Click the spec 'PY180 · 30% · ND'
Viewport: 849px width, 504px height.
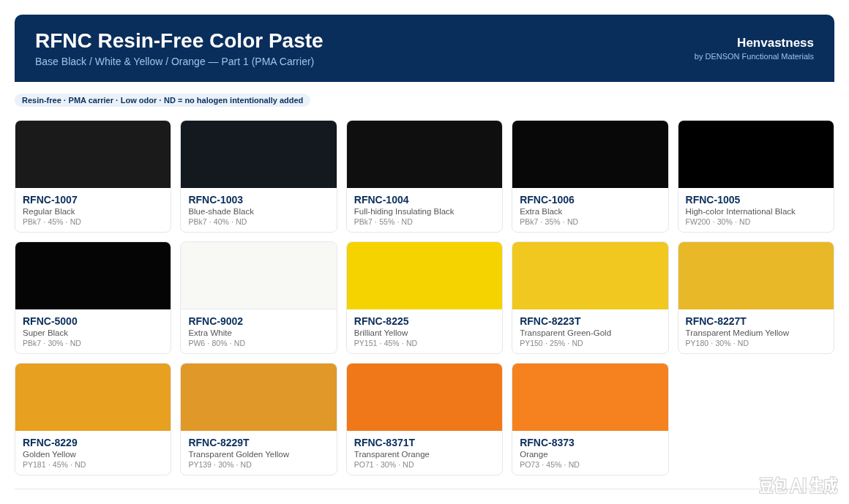717,343
